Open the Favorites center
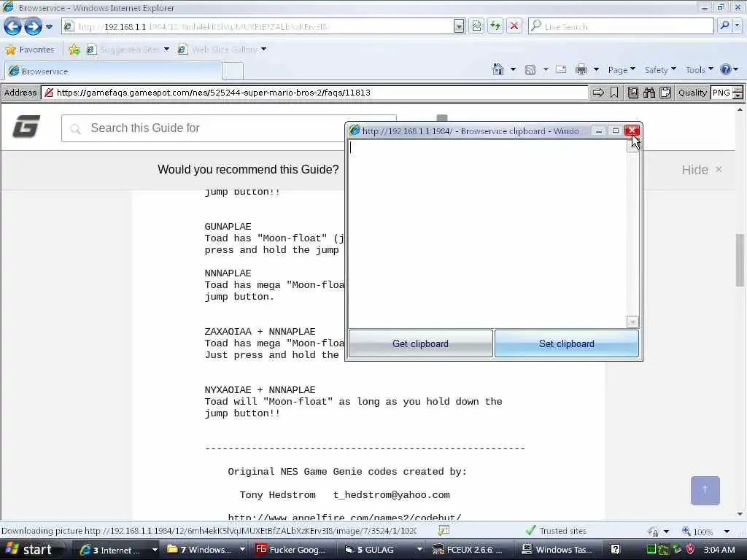This screenshot has height=560, width=747. point(29,50)
